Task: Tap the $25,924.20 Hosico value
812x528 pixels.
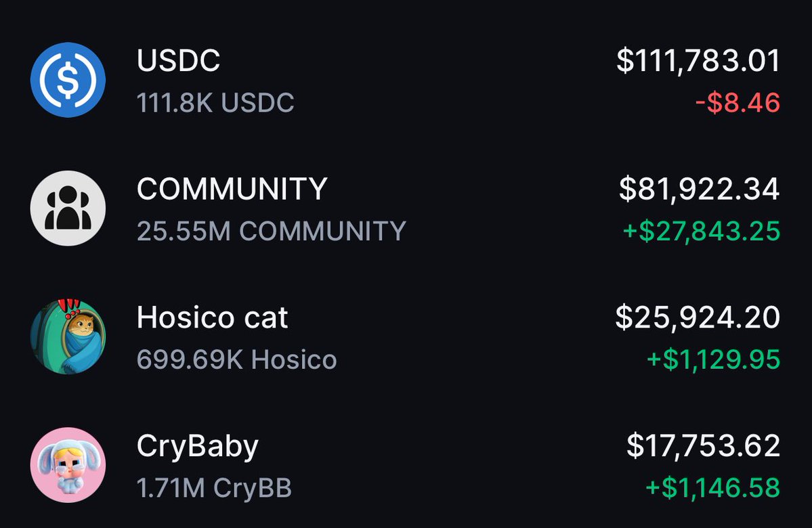Action: click(698, 317)
